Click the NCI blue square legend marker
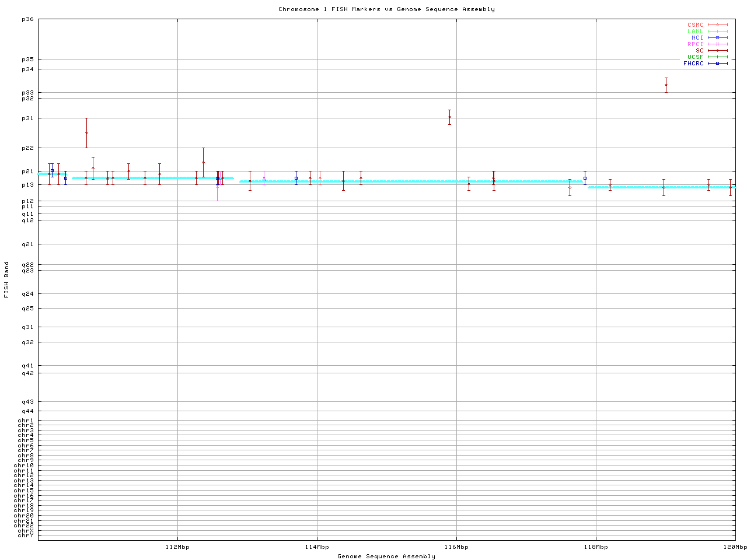 pos(717,37)
